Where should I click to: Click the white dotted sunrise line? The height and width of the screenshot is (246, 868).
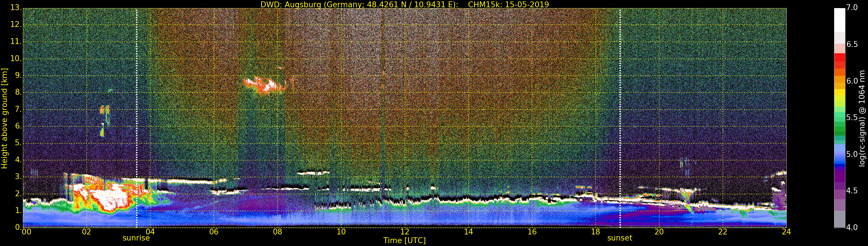coord(137,118)
